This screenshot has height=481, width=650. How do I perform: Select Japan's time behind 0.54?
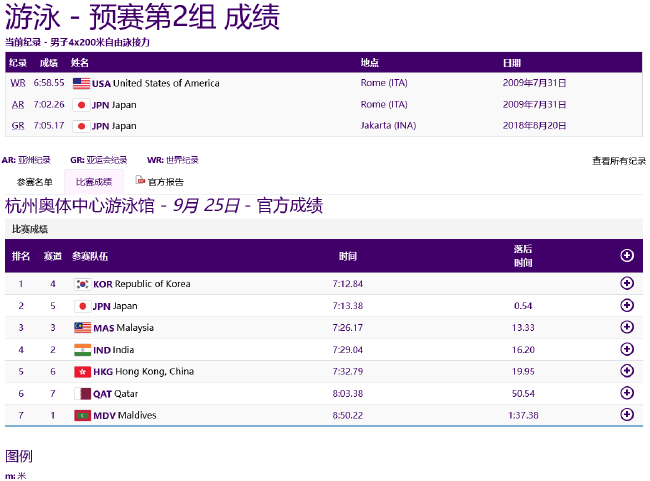(x=523, y=306)
